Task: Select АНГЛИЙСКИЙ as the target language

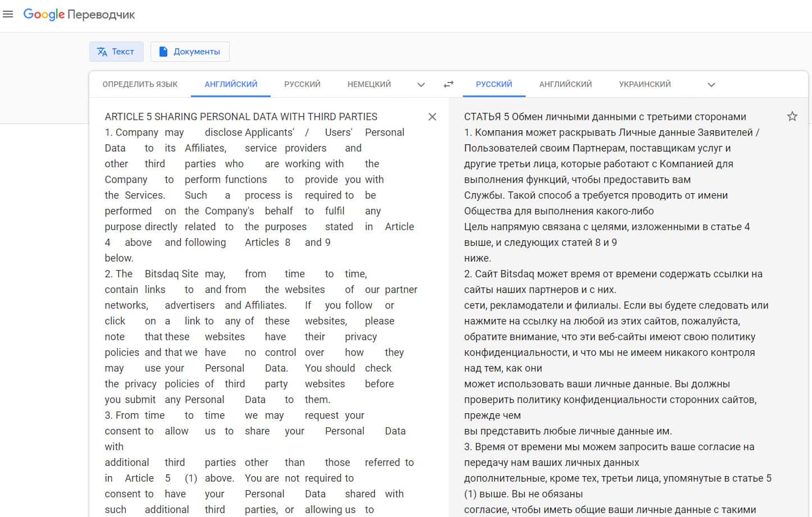Action: 565,84
